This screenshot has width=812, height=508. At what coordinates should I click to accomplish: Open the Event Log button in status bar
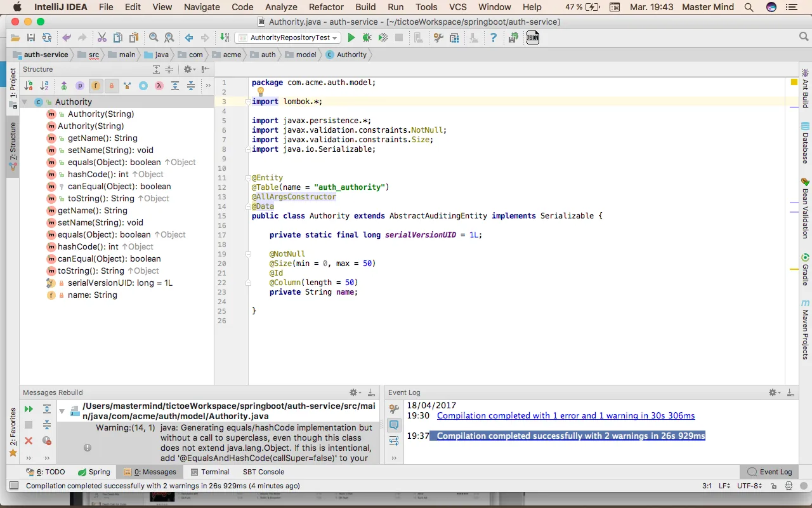769,472
